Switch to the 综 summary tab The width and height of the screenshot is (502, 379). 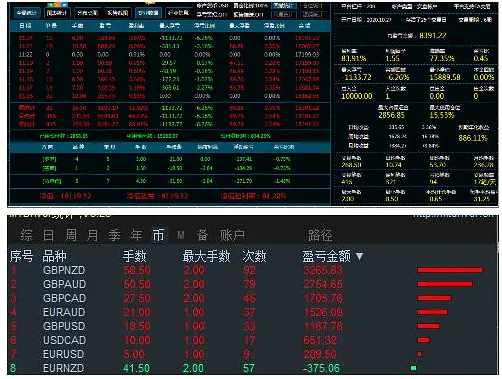[27, 235]
